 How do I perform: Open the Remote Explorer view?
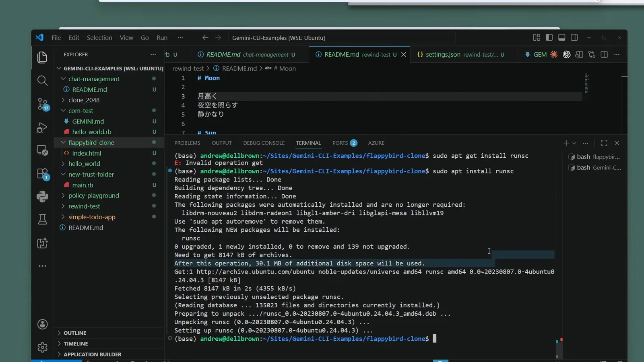click(42, 150)
